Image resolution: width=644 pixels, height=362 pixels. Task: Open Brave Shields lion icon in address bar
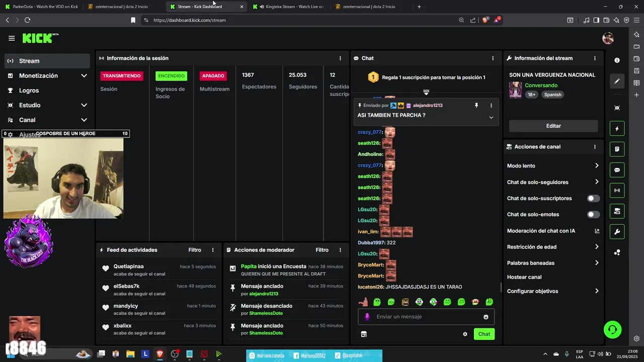[485, 20]
